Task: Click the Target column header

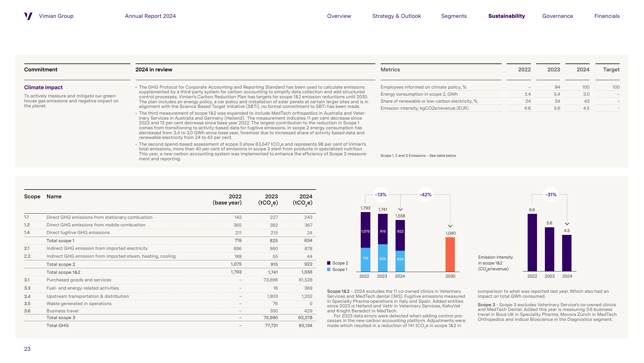Action: pyautogui.click(x=611, y=70)
